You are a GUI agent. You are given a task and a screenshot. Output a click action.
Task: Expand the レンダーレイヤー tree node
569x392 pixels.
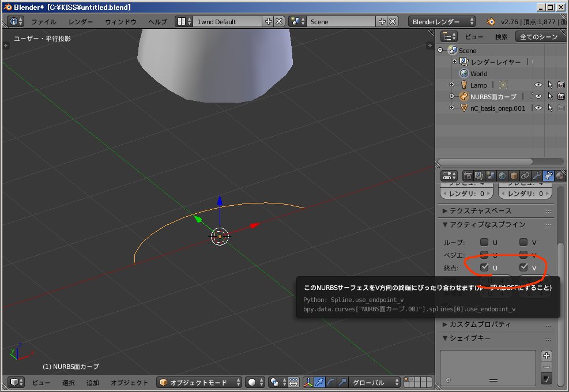[454, 62]
